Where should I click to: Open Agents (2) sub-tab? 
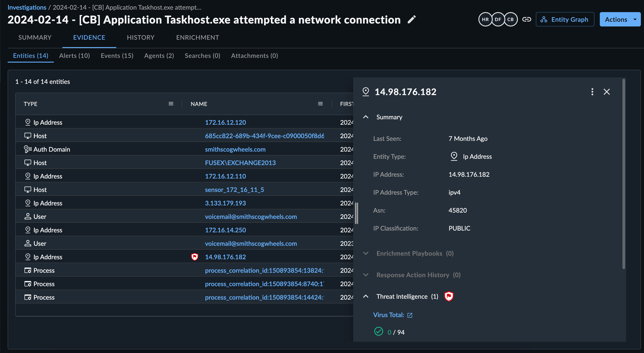(x=159, y=55)
